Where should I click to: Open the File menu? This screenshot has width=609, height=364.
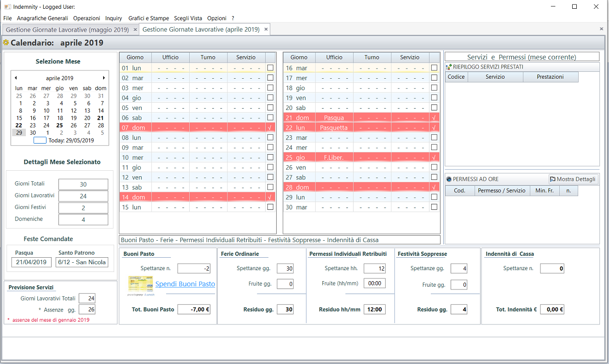pos(7,18)
